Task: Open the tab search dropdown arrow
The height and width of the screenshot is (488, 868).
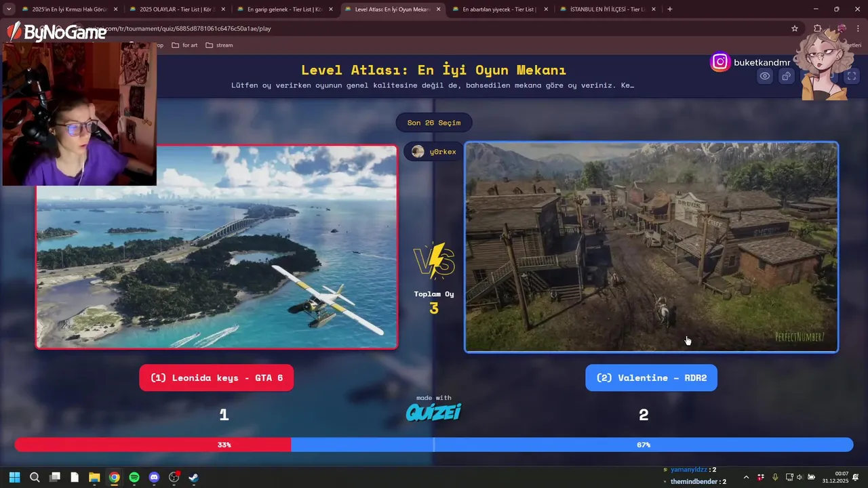Action: coord(9,9)
